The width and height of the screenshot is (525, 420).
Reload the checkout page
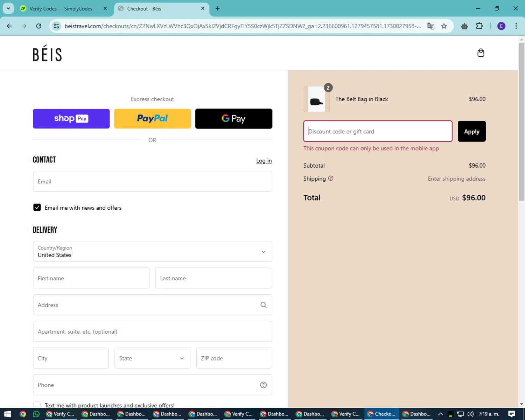click(39, 26)
